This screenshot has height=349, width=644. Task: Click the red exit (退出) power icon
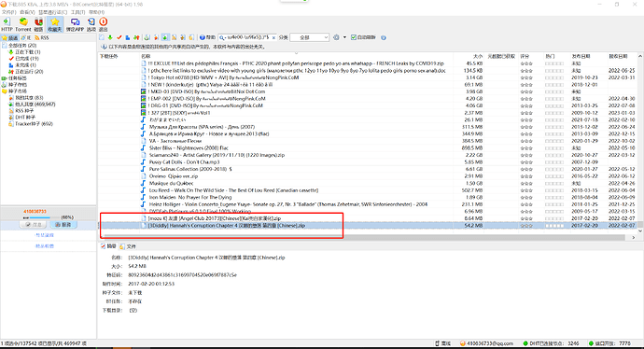click(x=103, y=24)
